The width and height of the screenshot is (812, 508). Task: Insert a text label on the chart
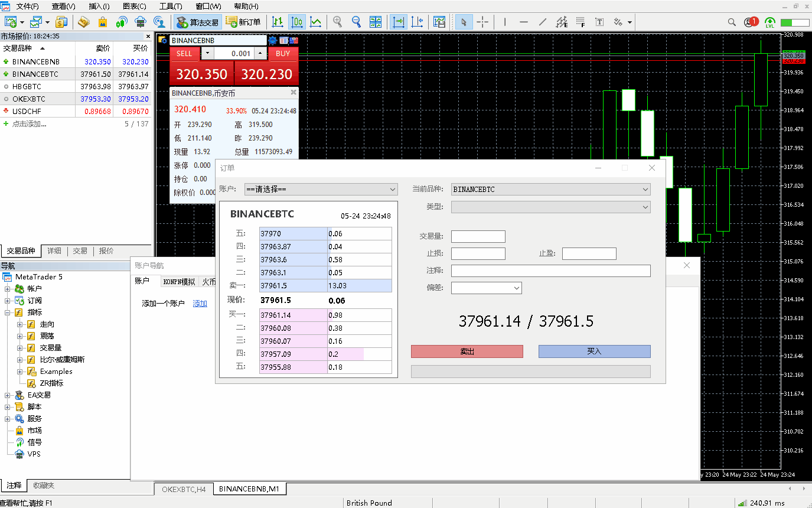599,22
